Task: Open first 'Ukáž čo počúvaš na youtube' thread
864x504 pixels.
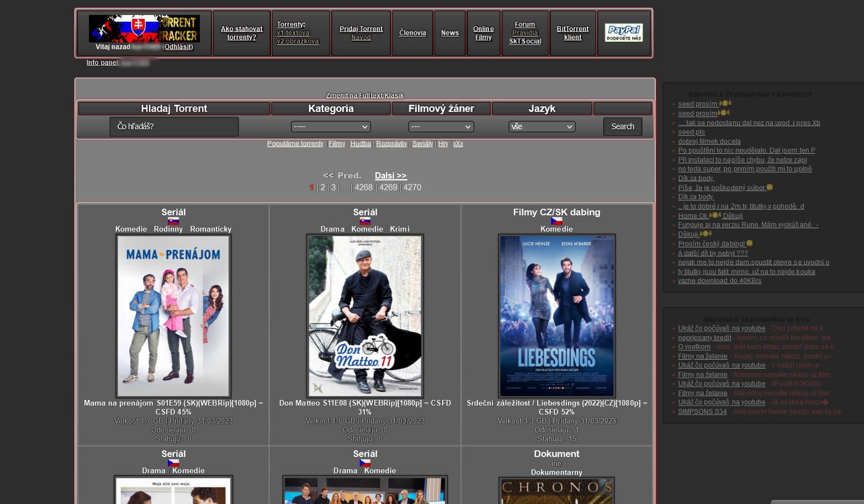Action: coord(722,328)
